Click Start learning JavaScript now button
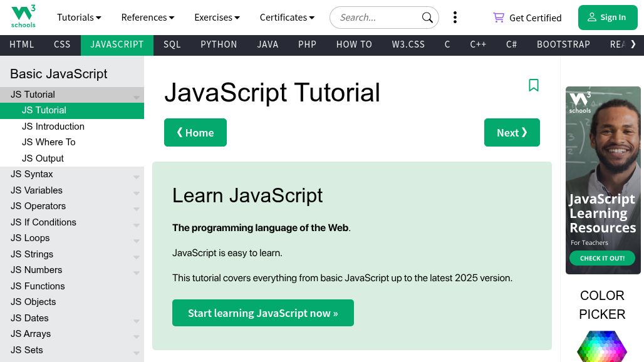Image resolution: width=644 pixels, height=362 pixels. pyautogui.click(x=262, y=313)
